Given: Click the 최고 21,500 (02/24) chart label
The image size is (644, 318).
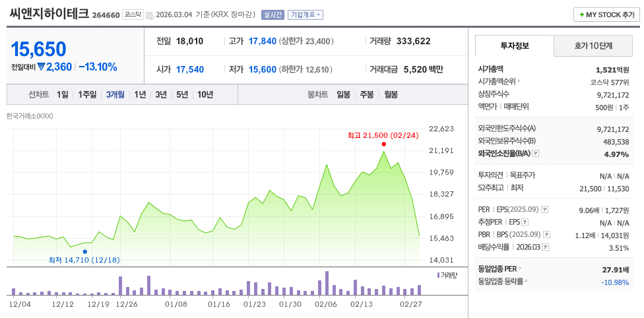Looking at the screenshot, I should [x=383, y=135].
